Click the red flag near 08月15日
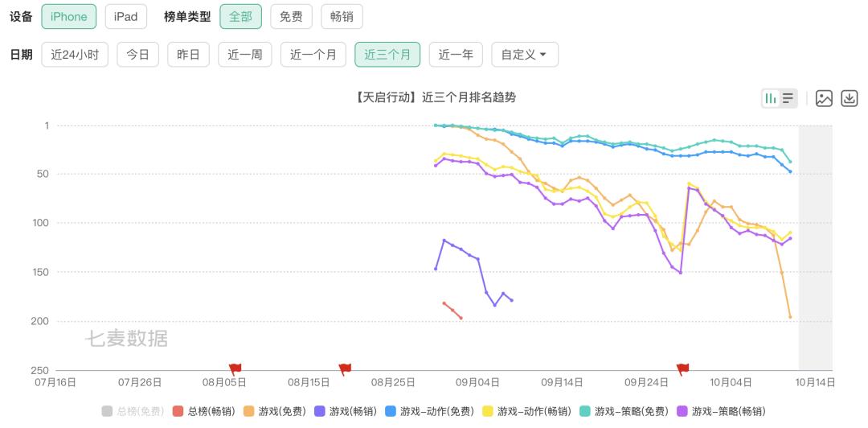This screenshot has width=868, height=428. point(345,369)
